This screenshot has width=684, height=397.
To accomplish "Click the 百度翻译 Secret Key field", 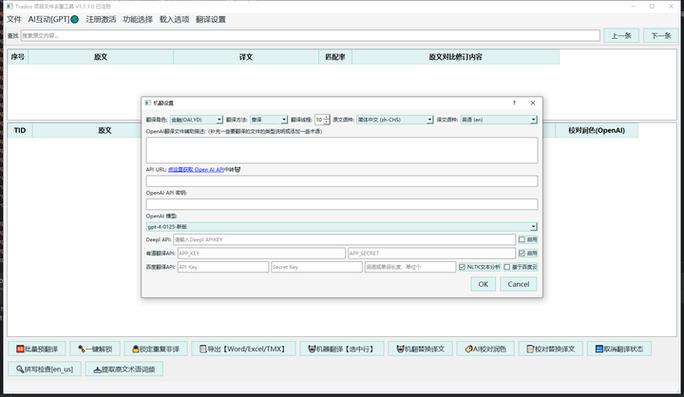I will pyautogui.click(x=317, y=267).
